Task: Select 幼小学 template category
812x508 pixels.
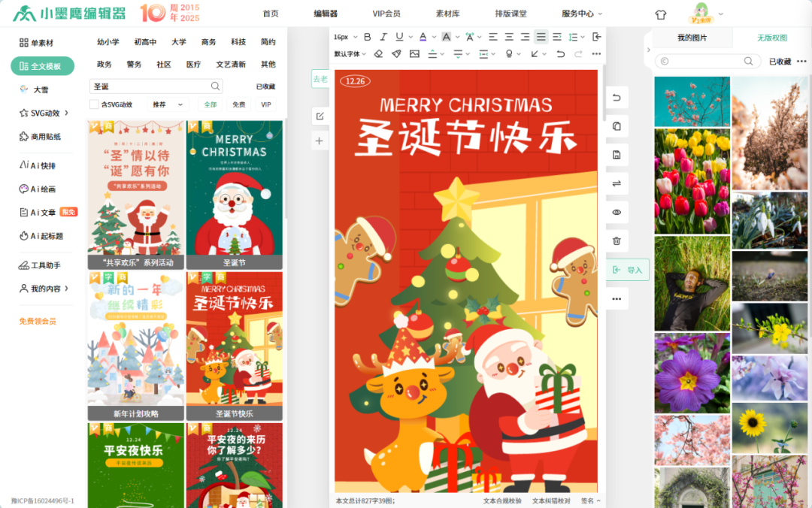Action: [x=108, y=42]
